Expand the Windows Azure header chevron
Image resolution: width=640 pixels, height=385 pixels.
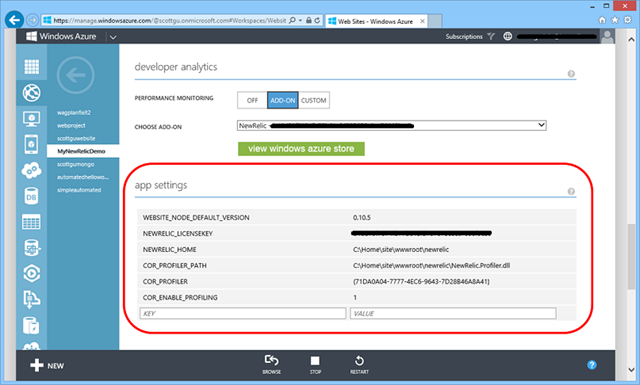tap(113, 37)
